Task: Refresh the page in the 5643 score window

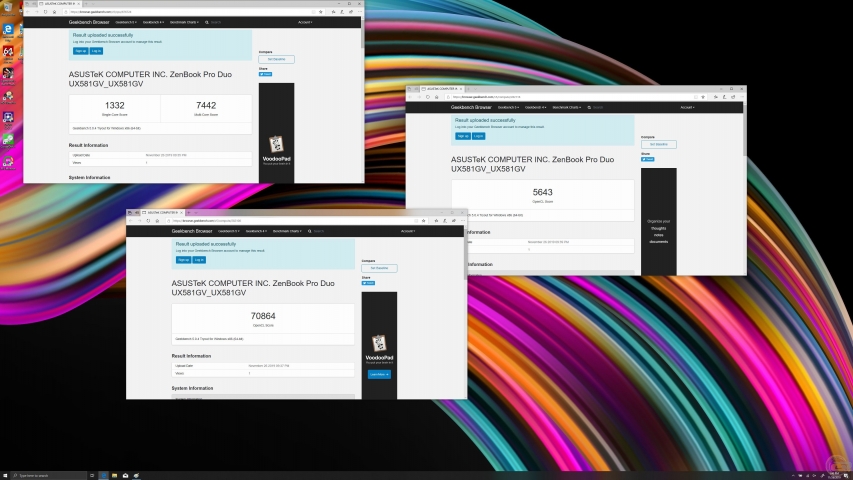Action: click(428, 97)
